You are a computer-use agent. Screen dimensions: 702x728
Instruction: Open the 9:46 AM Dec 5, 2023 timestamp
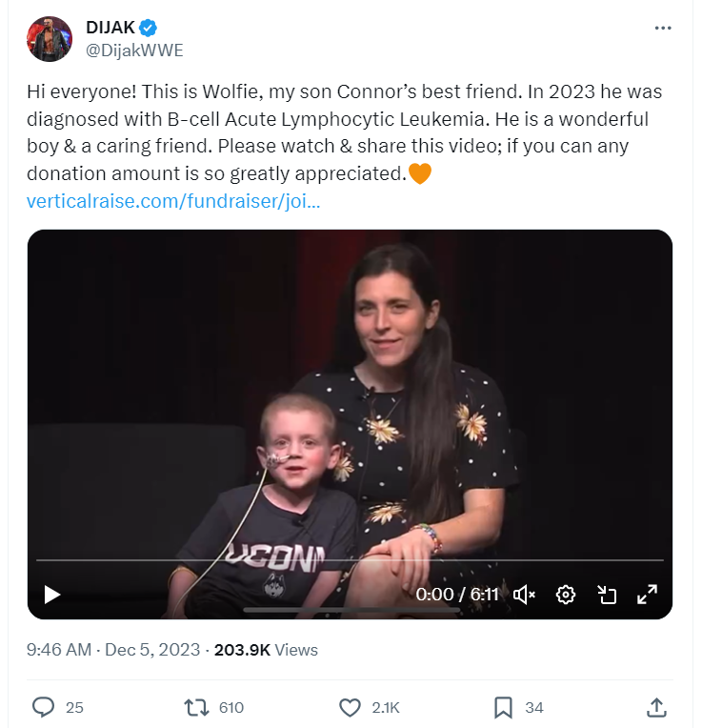coord(112,650)
